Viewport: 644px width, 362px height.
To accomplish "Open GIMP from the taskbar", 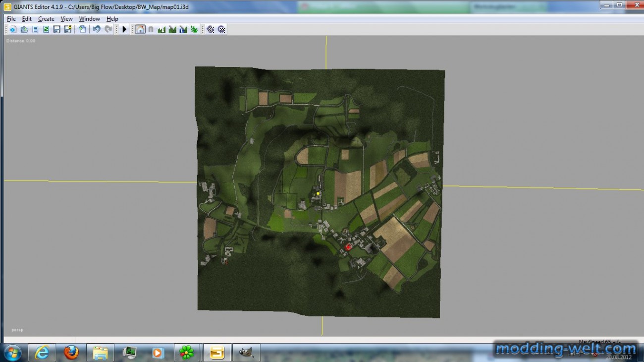I will coord(246,353).
